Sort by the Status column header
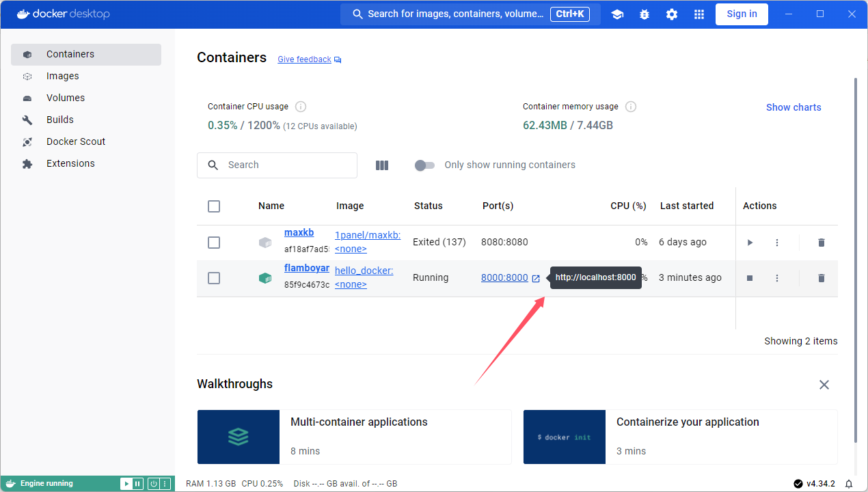Screen dimensions: 868x492 tap(429, 206)
